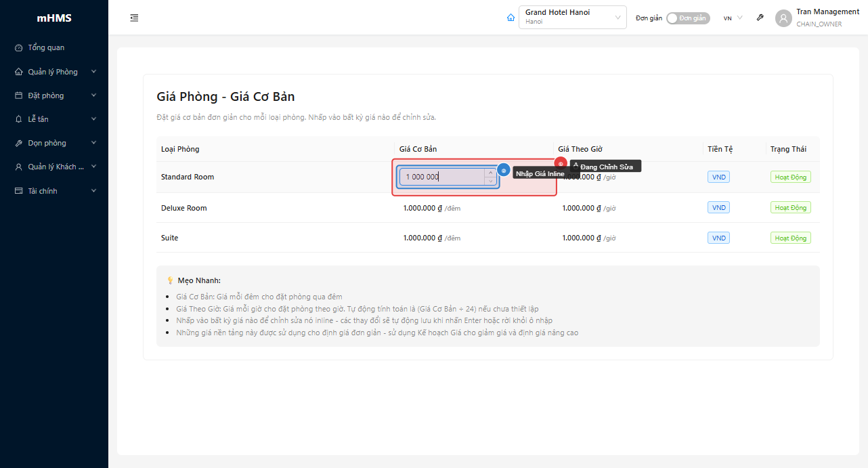Toggle the Đơn giản mode switch
Image resolution: width=868 pixels, height=468 pixels.
pyautogui.click(x=687, y=18)
